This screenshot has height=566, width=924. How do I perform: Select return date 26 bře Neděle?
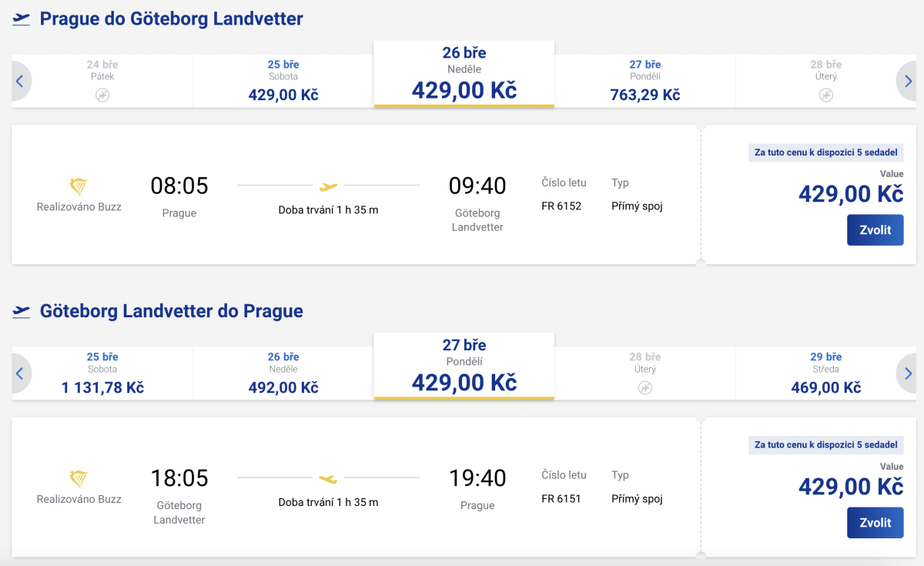[283, 373]
